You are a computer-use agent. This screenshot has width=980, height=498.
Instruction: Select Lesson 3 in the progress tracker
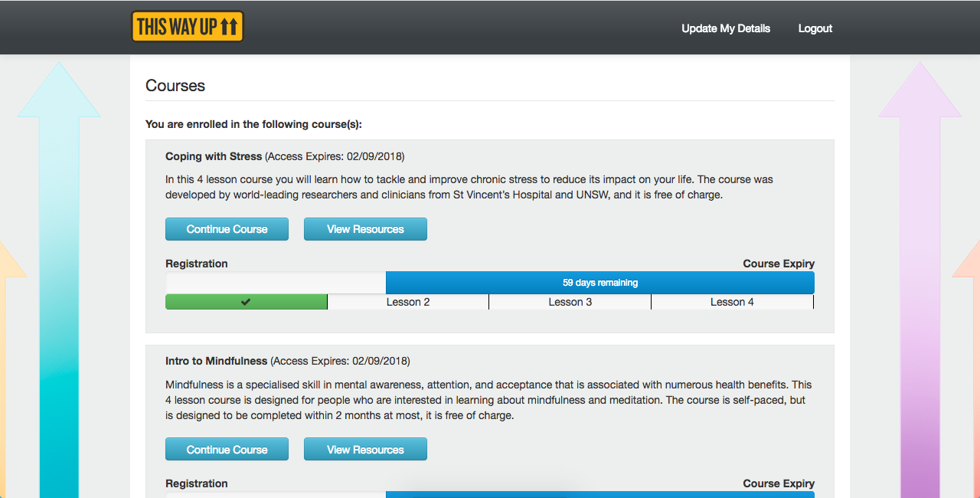(x=570, y=302)
